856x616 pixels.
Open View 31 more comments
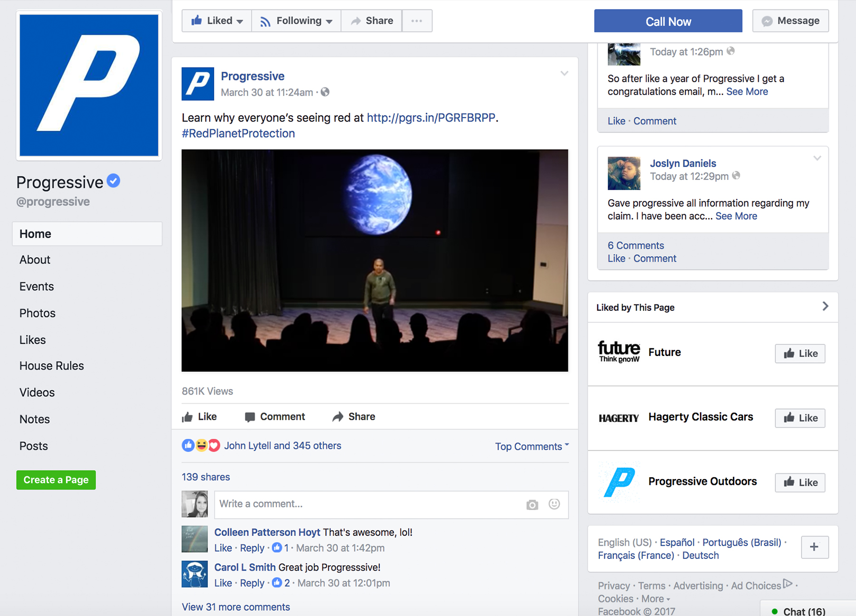coord(236,607)
